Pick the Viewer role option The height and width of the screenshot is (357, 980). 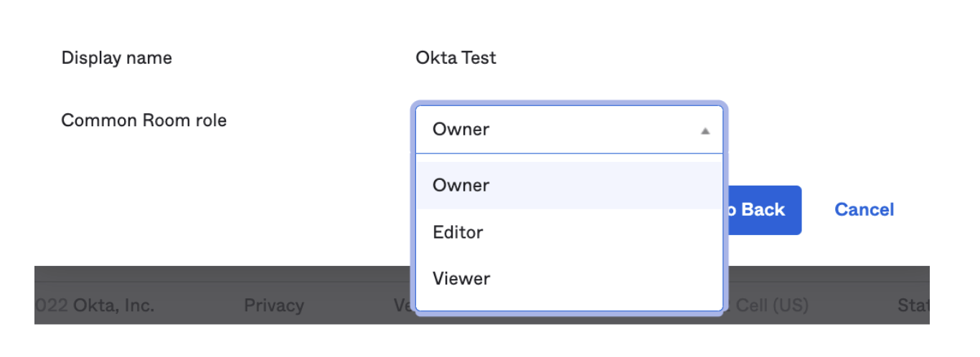pyautogui.click(x=461, y=278)
